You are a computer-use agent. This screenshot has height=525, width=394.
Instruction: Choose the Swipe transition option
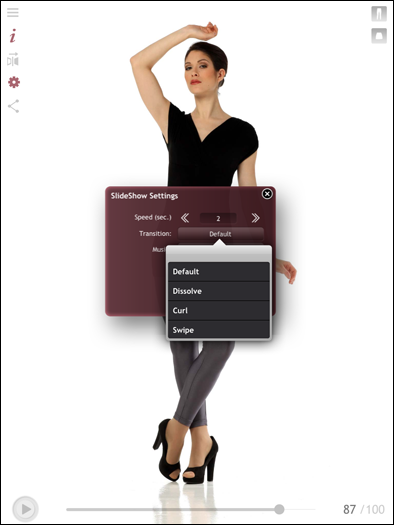tap(219, 329)
